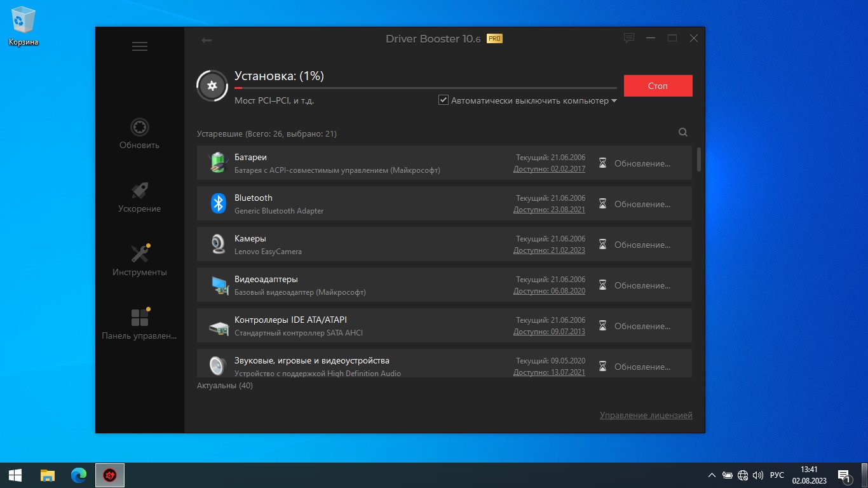
Task: Toggle the automatic computer shutdown checkbox
Action: click(x=444, y=100)
